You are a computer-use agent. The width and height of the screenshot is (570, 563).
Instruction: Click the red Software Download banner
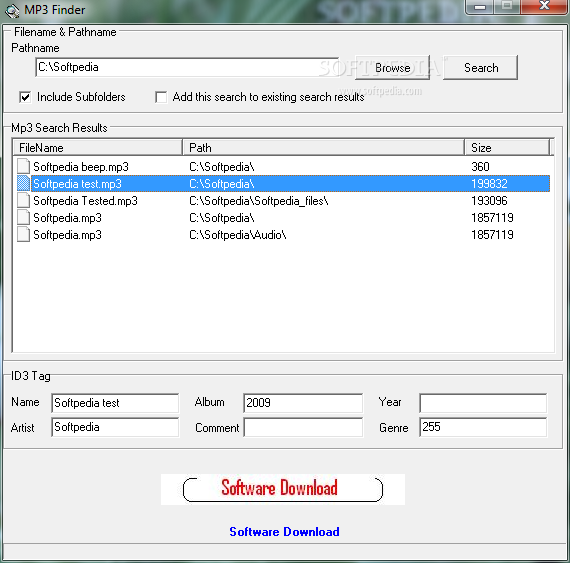(x=283, y=489)
